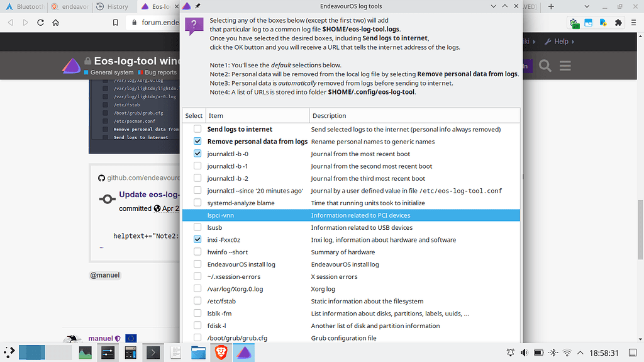Viewport: 644px width, 362px height.
Task: Switch to the Bluetooth browser tab
Action: click(x=25, y=7)
